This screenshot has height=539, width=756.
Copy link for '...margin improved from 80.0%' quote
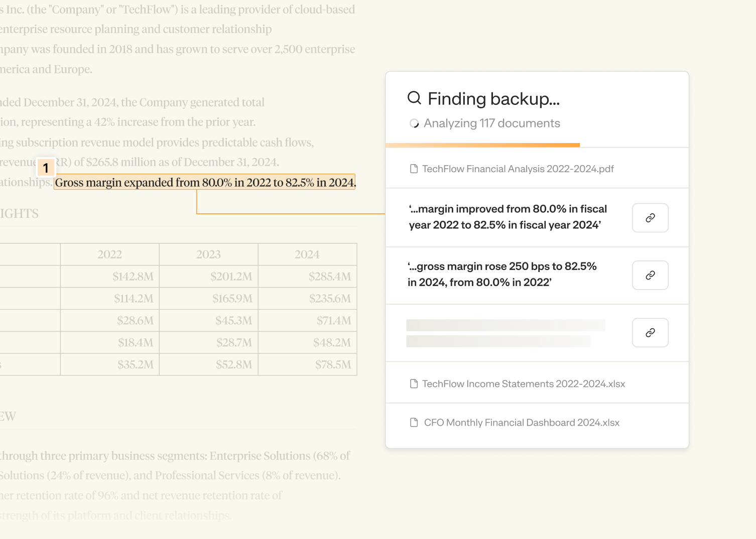point(650,218)
